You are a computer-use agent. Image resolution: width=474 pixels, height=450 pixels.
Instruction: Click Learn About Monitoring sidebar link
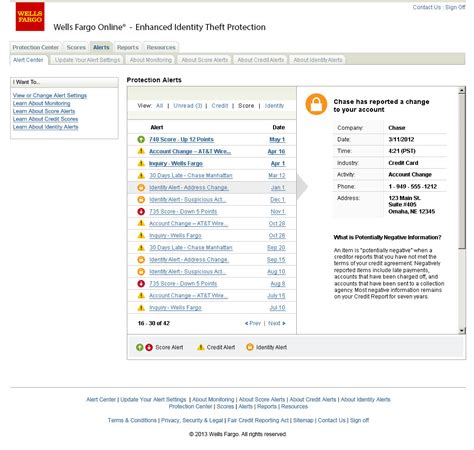click(41, 103)
